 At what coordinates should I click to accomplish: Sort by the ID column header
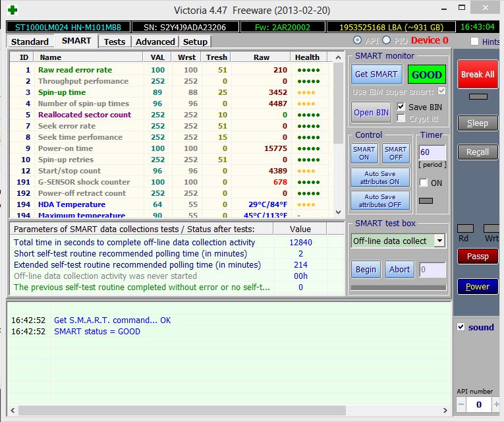coord(22,57)
